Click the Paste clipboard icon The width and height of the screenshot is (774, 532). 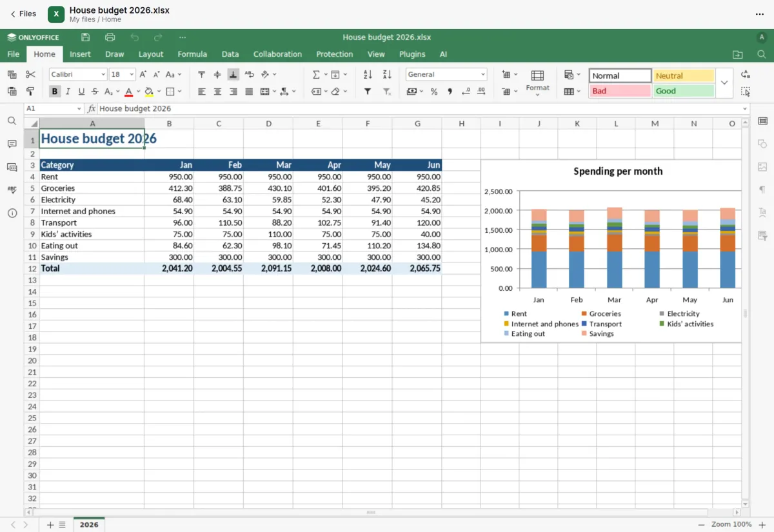click(x=12, y=92)
